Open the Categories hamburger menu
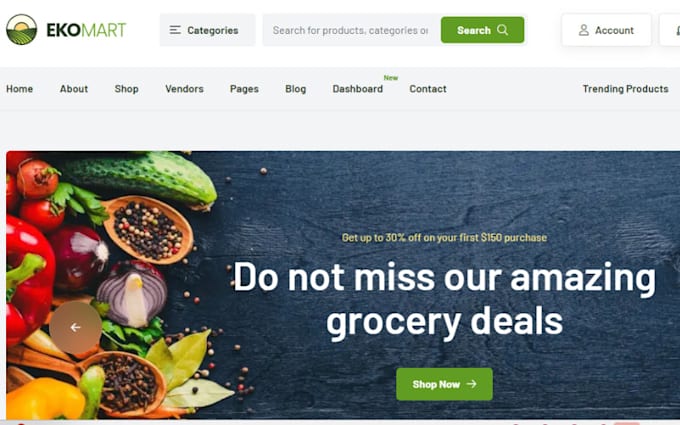This screenshot has height=425, width=680. click(208, 30)
